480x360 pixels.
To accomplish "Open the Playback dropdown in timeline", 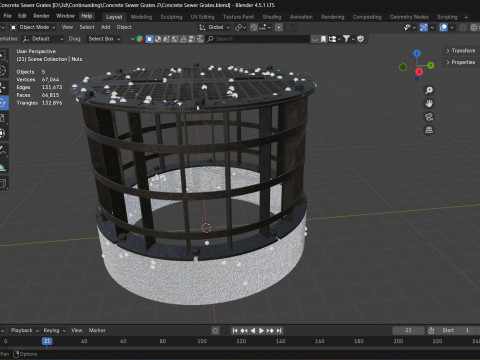I will tap(25, 331).
